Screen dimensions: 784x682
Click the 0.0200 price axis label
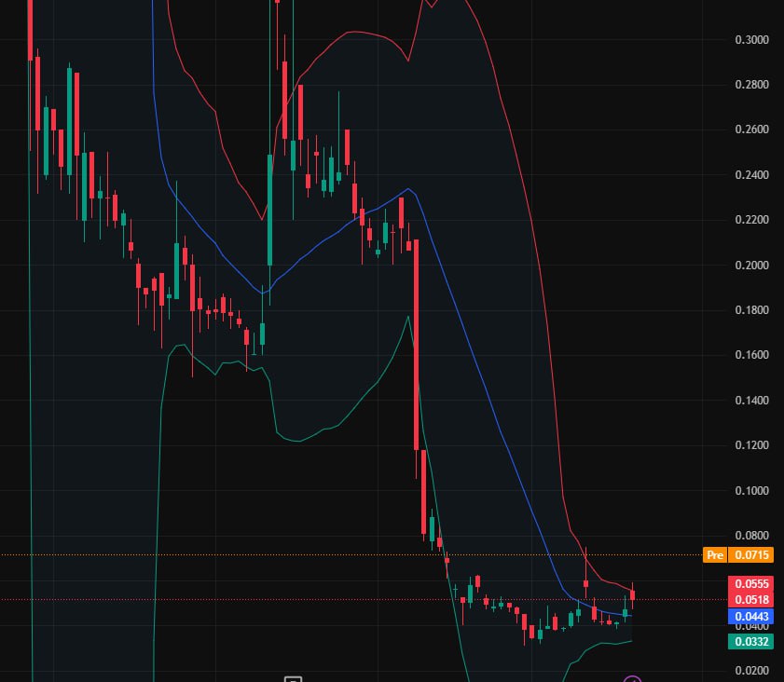pyautogui.click(x=751, y=671)
